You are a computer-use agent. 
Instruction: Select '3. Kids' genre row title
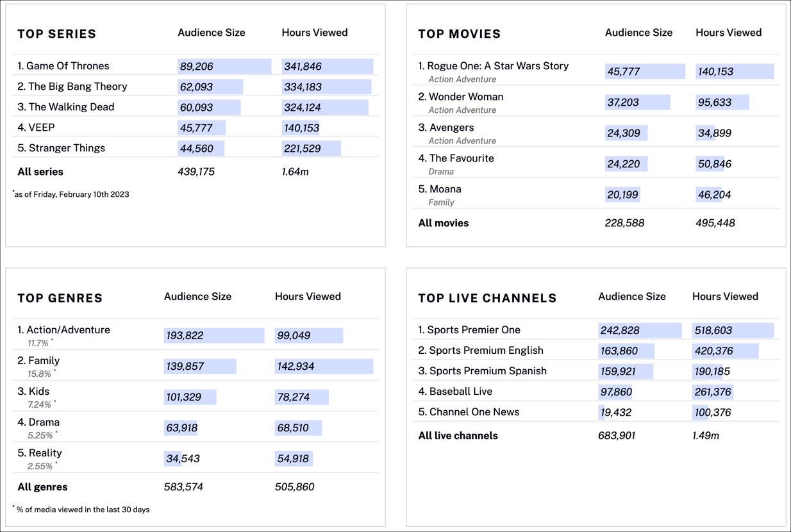coord(33,392)
